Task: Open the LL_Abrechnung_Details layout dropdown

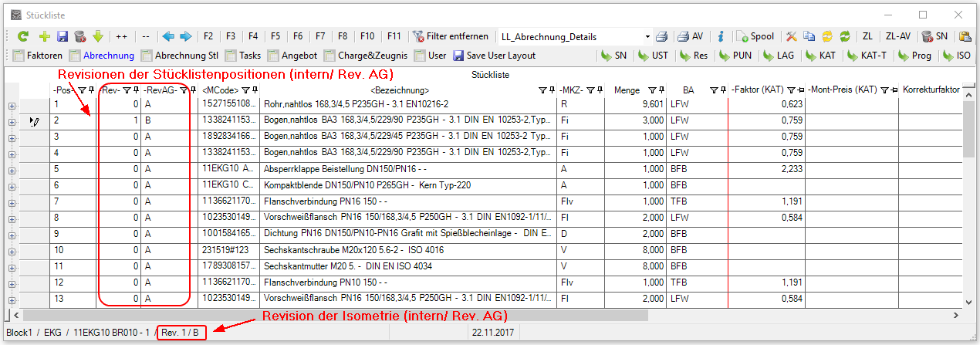Action: pos(647,36)
